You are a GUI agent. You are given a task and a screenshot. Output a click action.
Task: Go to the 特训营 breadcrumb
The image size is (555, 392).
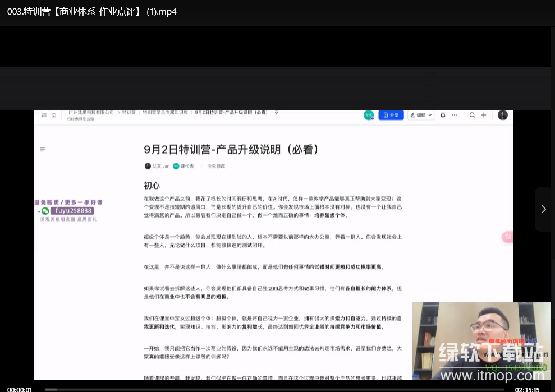point(129,112)
